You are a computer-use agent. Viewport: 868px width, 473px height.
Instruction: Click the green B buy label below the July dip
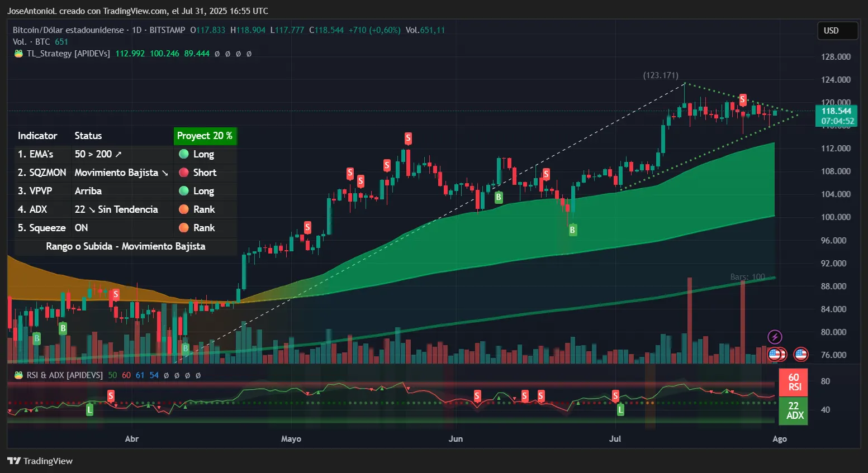[x=572, y=230]
